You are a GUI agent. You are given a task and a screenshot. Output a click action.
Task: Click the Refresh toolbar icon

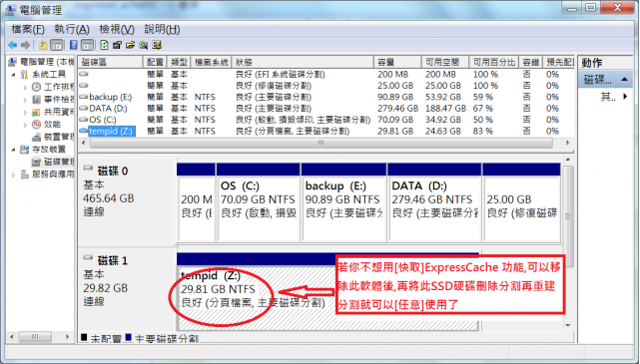(x=104, y=45)
